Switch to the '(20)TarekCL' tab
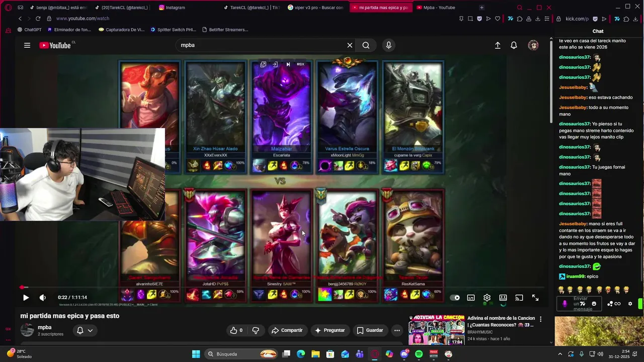 [121, 8]
